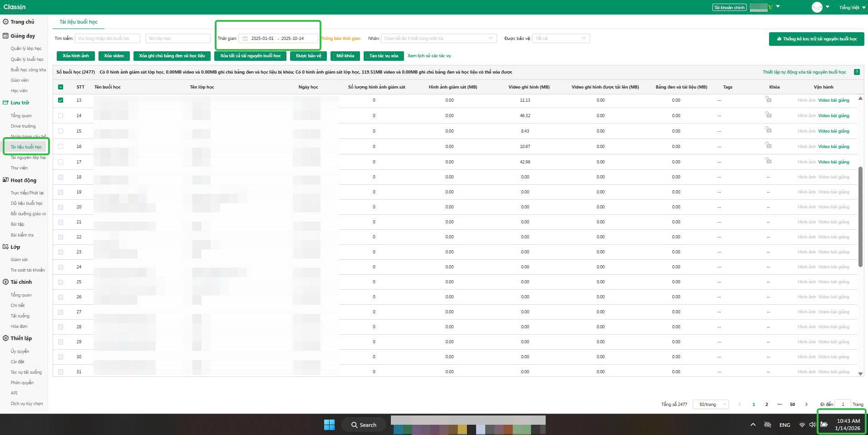The height and width of the screenshot is (435, 868).
Task: Click the table's vertical scrollbar thumb
Action: pos(860,217)
